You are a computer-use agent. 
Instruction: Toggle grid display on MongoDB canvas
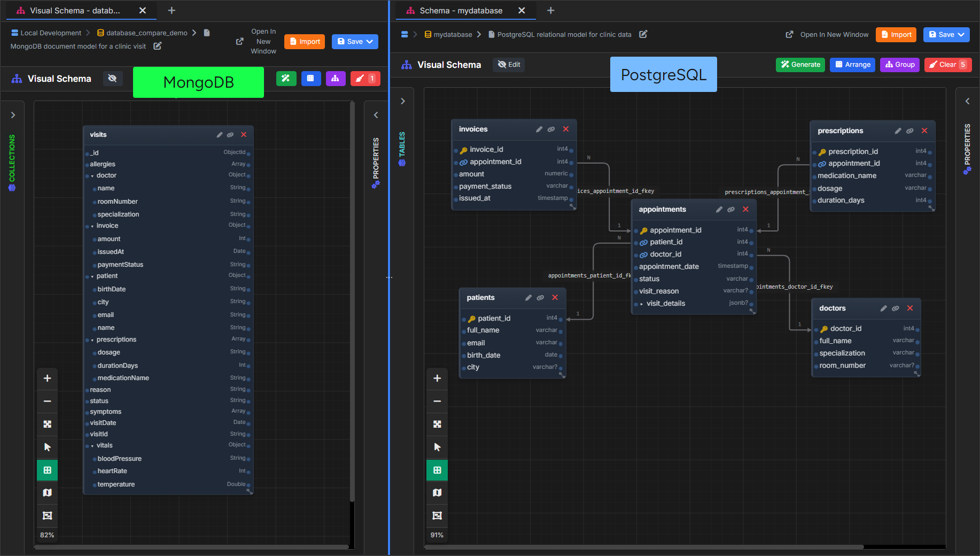tap(48, 470)
